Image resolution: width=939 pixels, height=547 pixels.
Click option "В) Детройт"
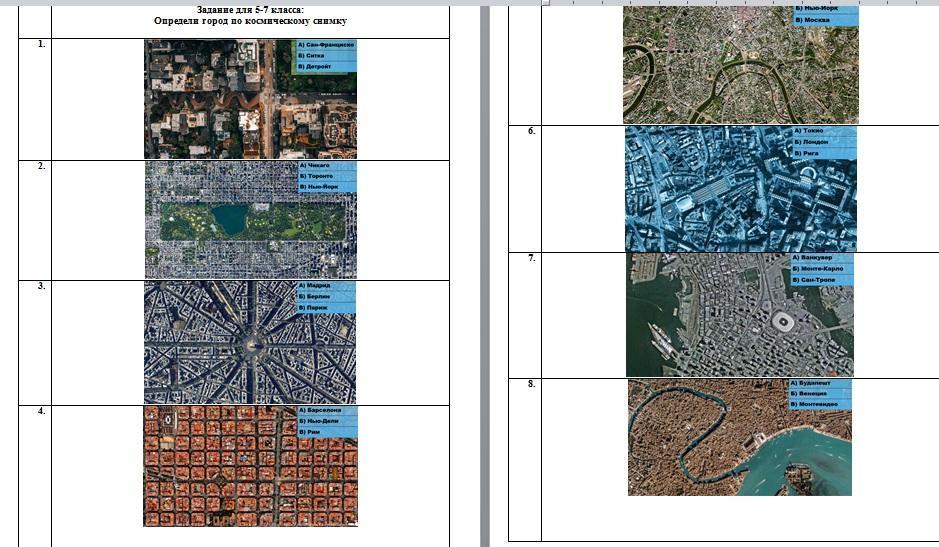[x=314, y=67]
